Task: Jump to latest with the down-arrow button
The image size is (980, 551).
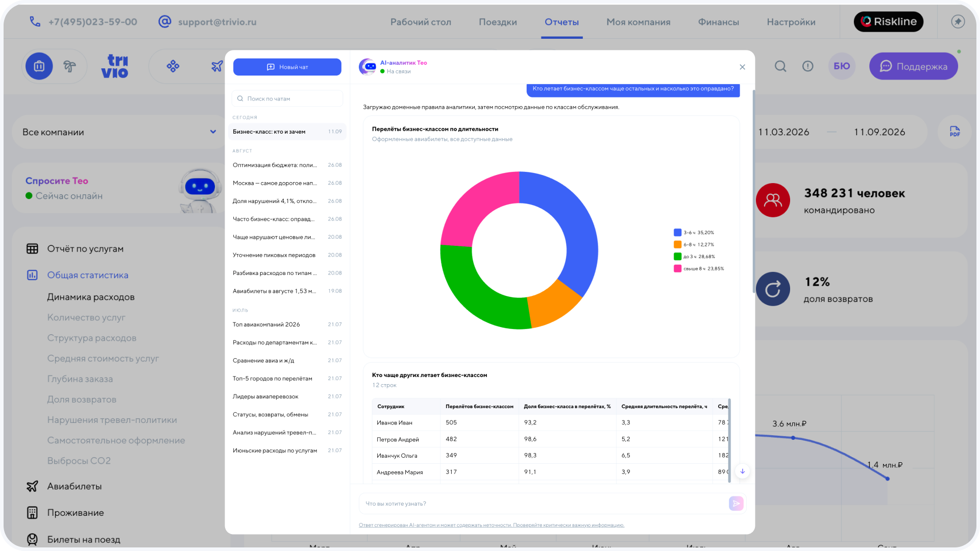Action: click(743, 471)
